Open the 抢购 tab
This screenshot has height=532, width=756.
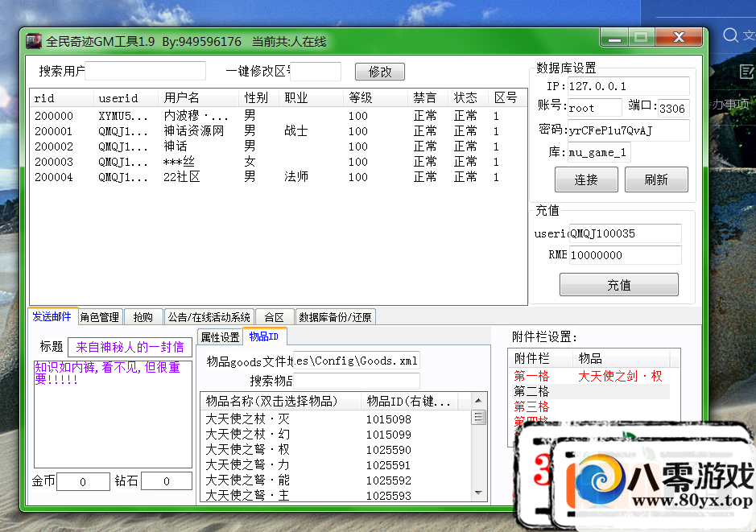click(x=143, y=317)
